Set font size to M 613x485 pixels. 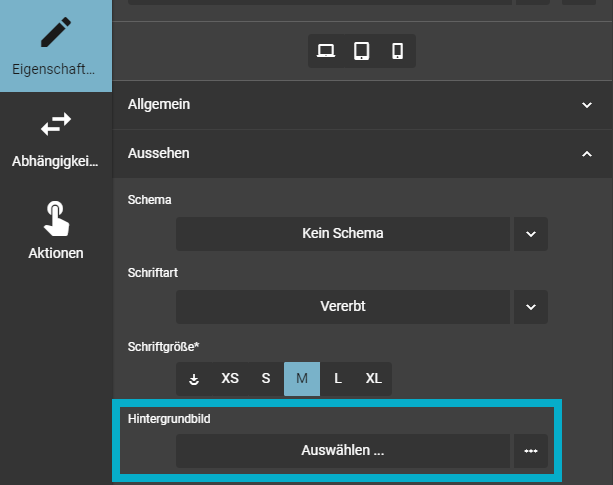click(x=302, y=379)
